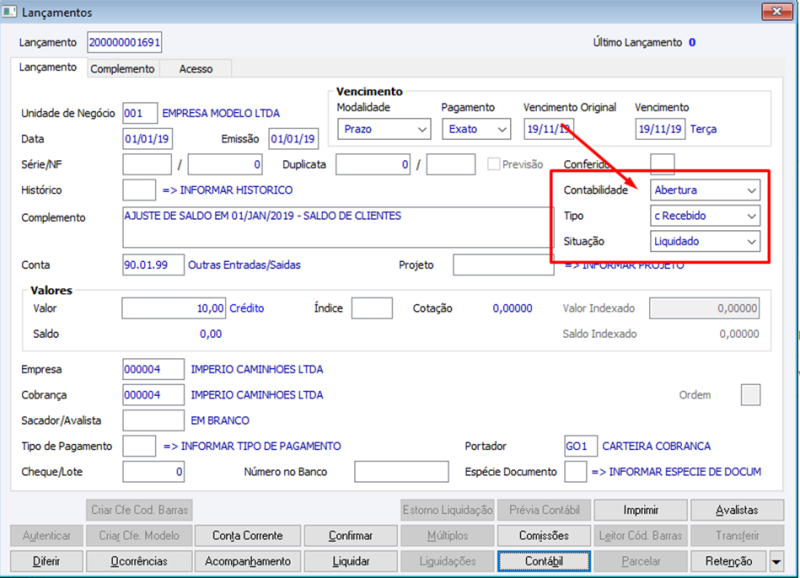Click the Série field
This screenshot has width=800, height=578.
click(147, 164)
